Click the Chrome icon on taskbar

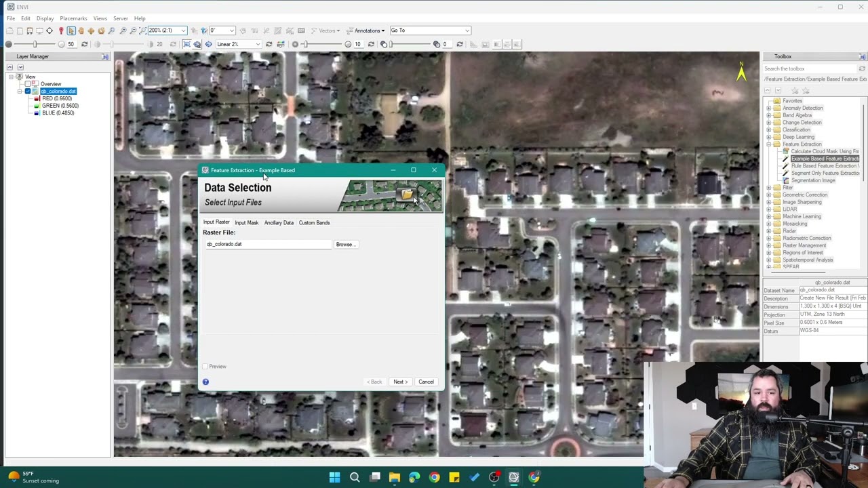coord(434,477)
